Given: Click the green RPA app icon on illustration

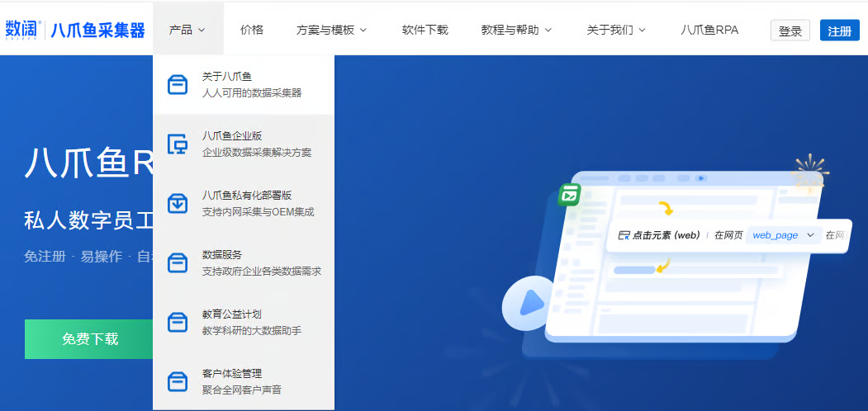Looking at the screenshot, I should tap(569, 195).
